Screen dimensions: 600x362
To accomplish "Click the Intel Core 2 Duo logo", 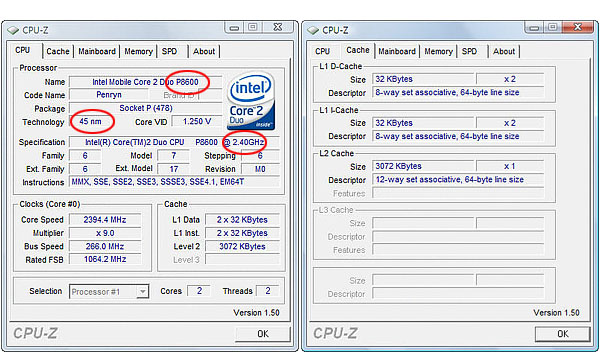I will (x=251, y=101).
